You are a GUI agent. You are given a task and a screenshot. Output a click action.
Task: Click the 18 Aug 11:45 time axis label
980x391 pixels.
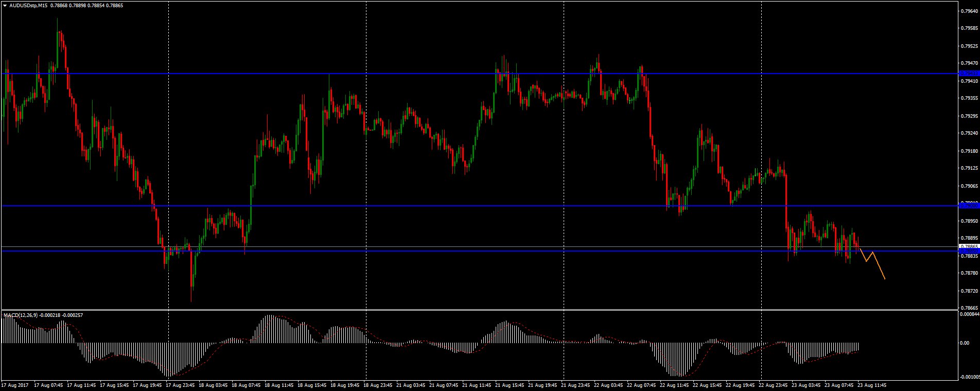pos(278,385)
